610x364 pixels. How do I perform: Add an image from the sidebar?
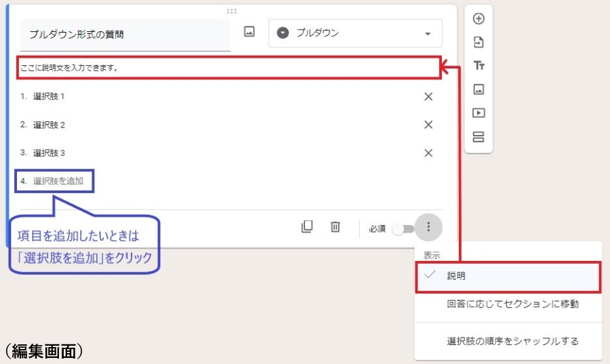point(479,89)
